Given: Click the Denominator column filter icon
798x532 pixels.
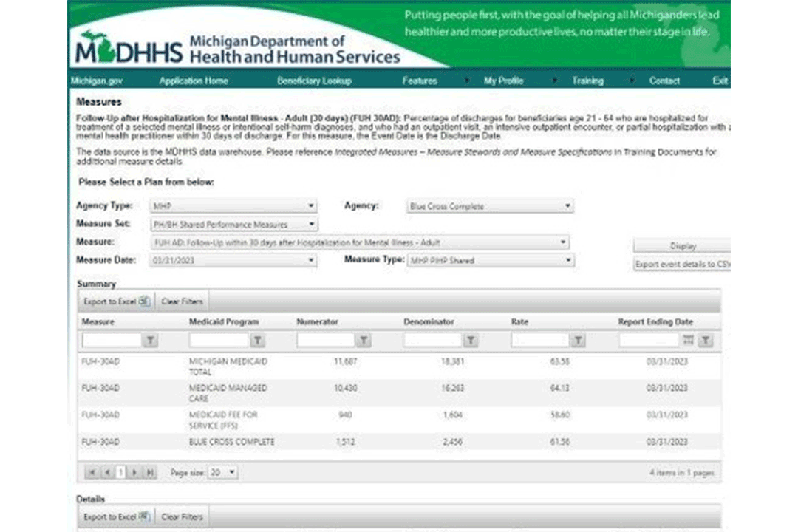Looking at the screenshot, I should point(471,341).
